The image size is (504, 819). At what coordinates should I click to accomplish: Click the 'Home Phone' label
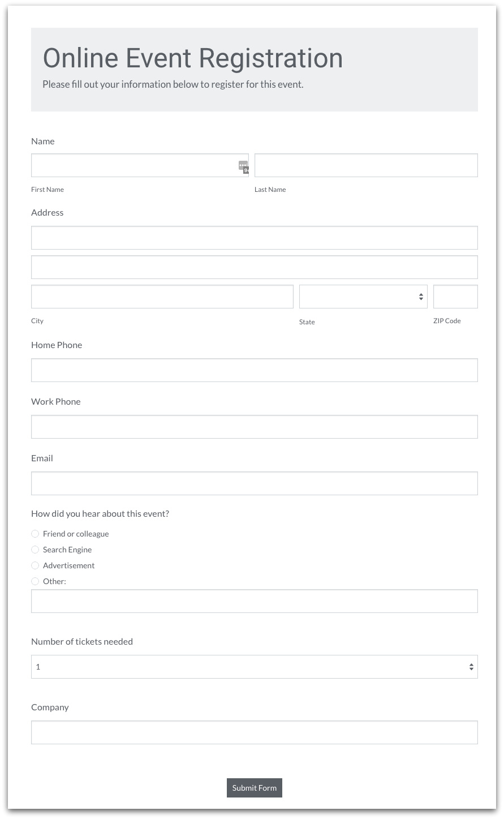pyautogui.click(x=57, y=345)
